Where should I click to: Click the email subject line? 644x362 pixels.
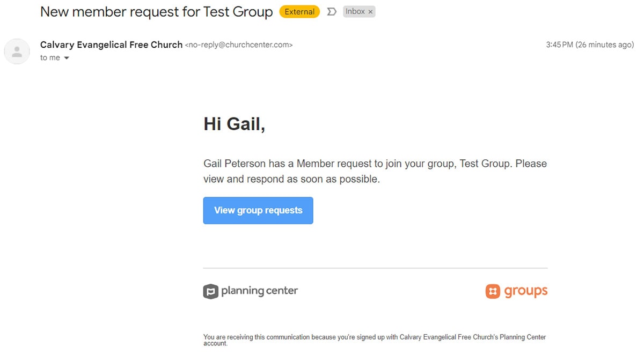click(x=156, y=12)
